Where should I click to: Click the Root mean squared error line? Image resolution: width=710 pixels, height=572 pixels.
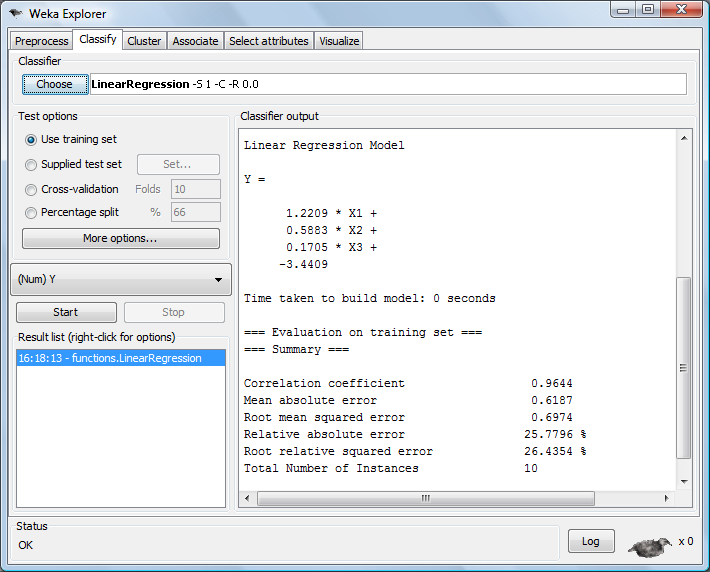[408, 417]
